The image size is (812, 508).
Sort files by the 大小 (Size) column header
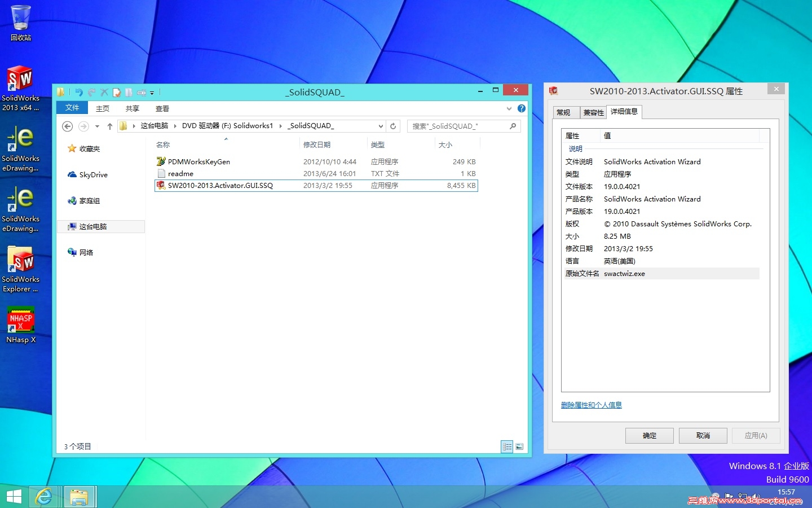click(x=457, y=144)
